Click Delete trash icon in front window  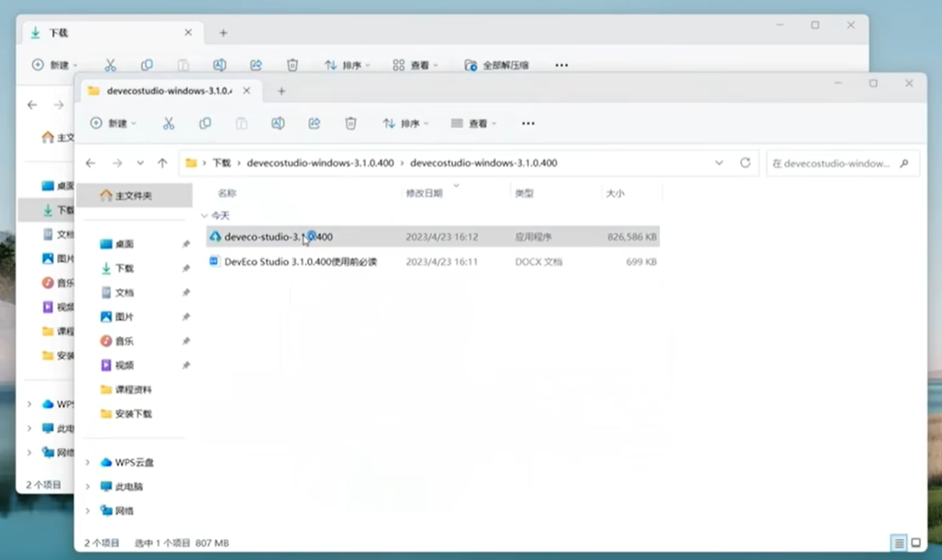[x=351, y=123]
